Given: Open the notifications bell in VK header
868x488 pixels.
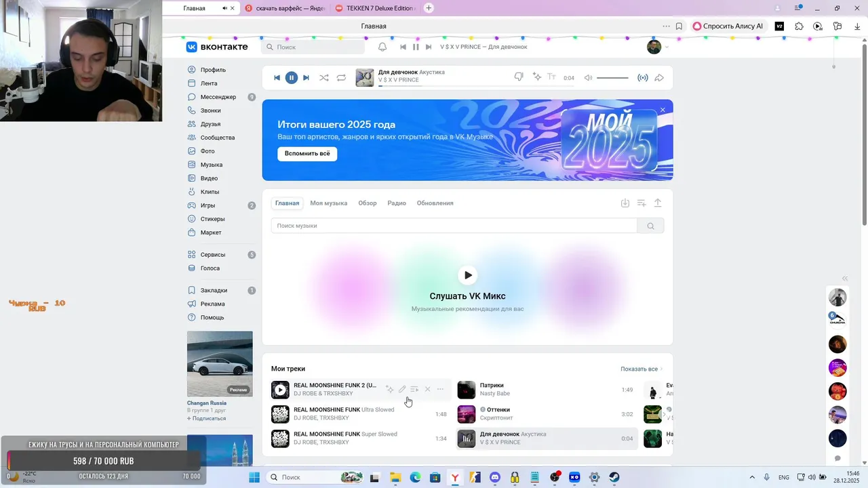Looking at the screenshot, I should coord(382,47).
